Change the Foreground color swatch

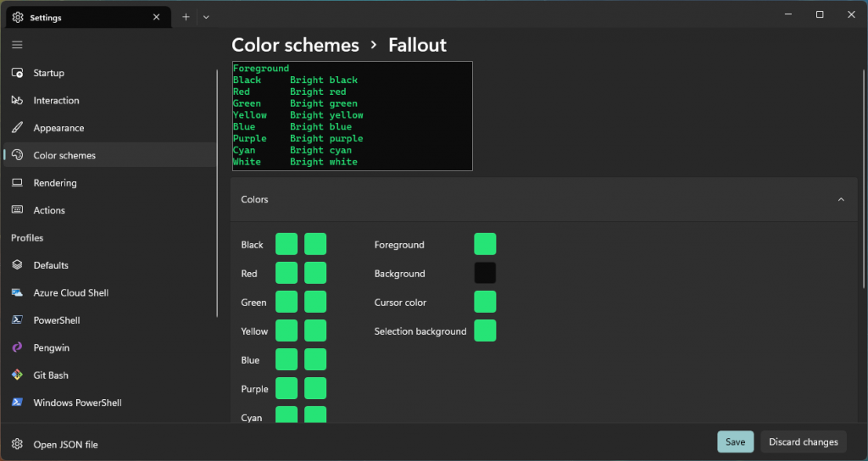[x=485, y=244]
